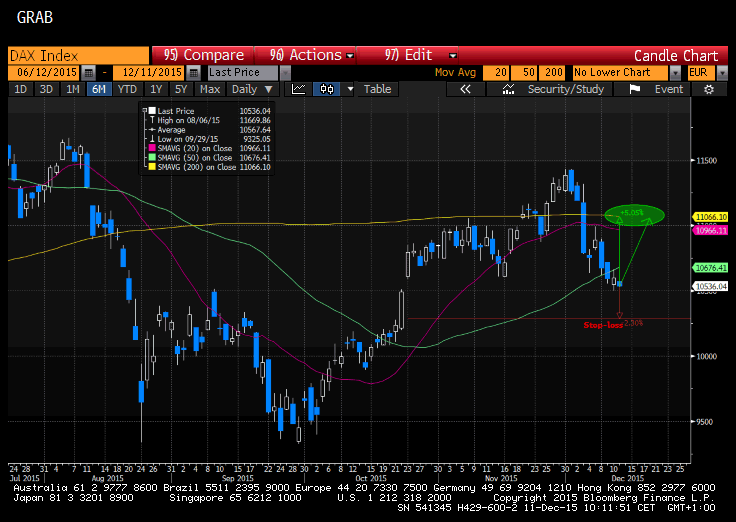Open chart settings gear icon
The height and width of the screenshot is (522, 736).
pos(709,89)
